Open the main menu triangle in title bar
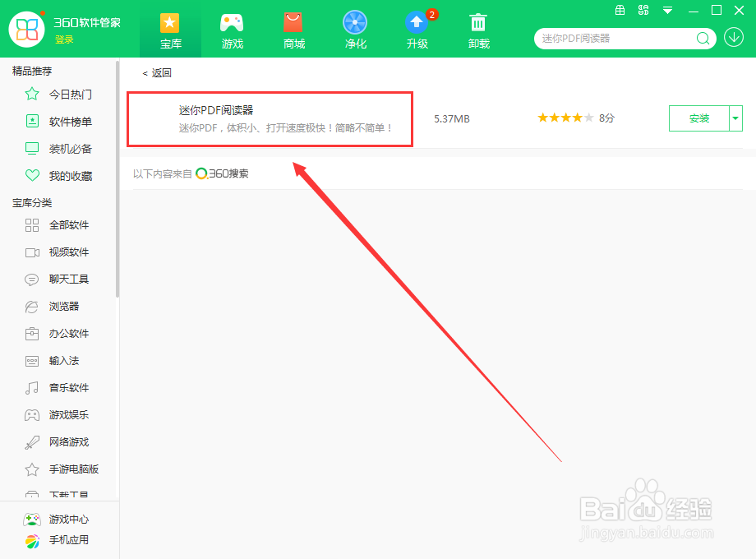 [x=667, y=10]
